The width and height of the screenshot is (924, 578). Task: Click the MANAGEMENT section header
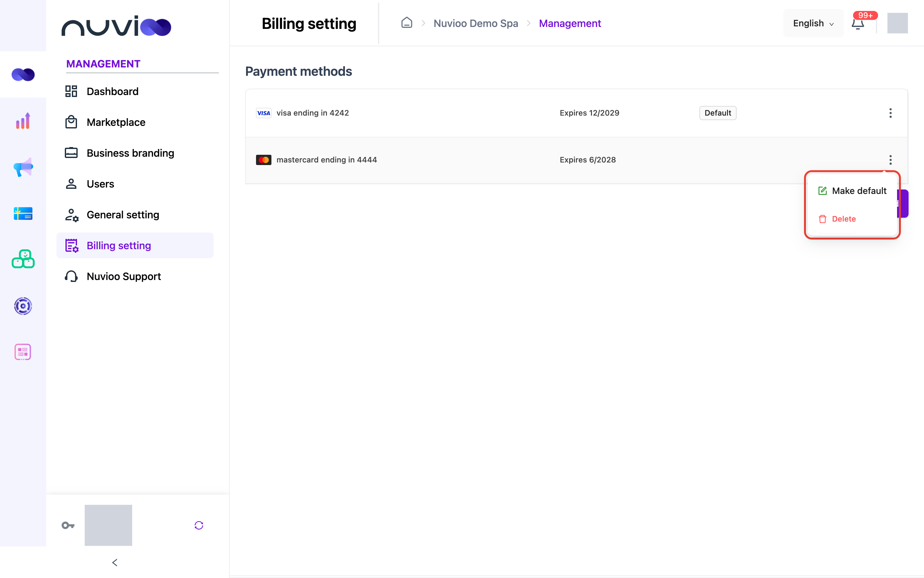coord(104,64)
